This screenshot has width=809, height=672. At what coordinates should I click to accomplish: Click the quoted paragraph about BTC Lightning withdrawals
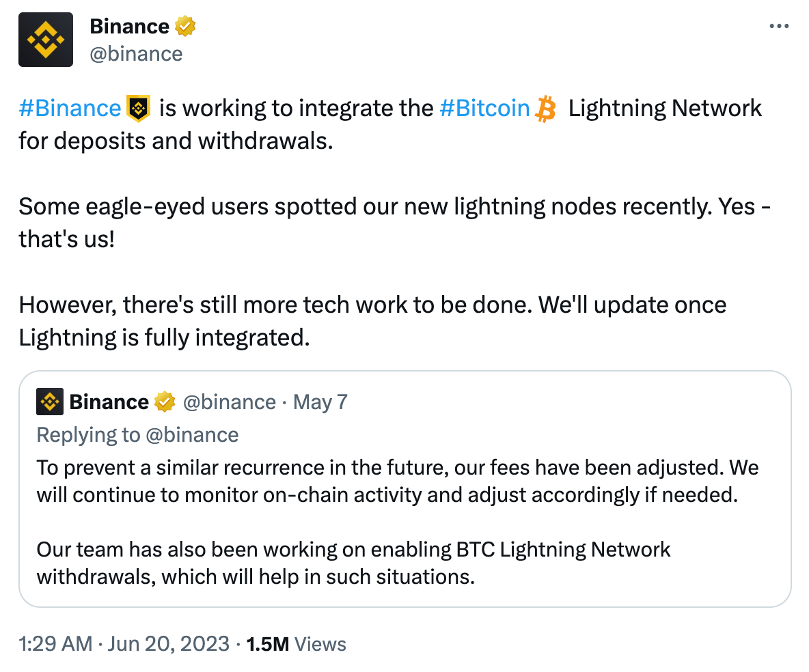[353, 563]
